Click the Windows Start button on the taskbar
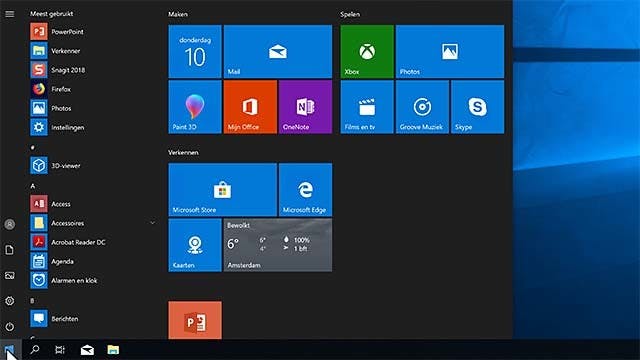 pyautogui.click(x=10, y=350)
